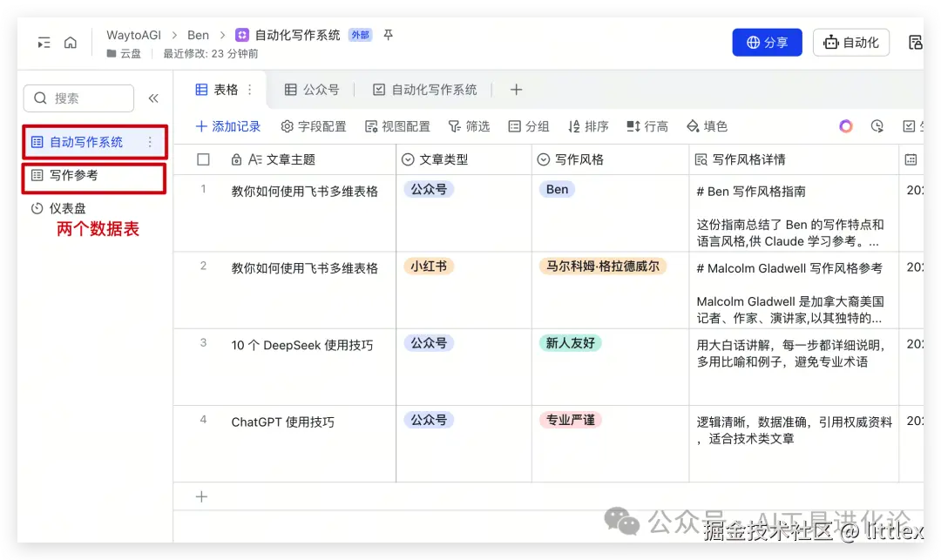
Task: Click the colorful AI assistant circle icon
Action: coord(845,126)
